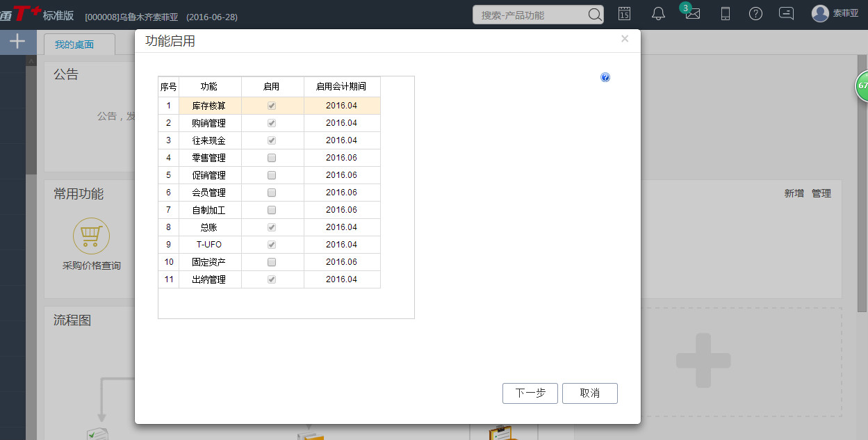Click the 功能 column header
The image size is (868, 440).
(x=209, y=87)
